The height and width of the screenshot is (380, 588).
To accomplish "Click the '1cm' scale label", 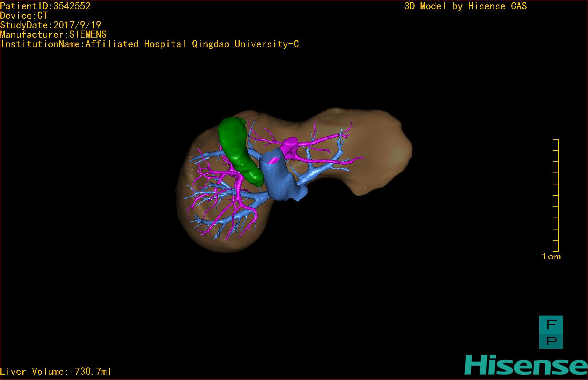I will (551, 256).
